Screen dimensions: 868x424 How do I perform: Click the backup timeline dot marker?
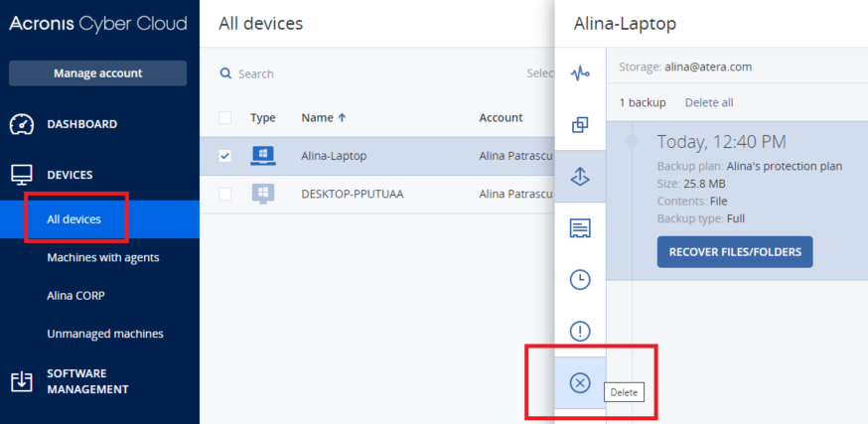coord(632,141)
